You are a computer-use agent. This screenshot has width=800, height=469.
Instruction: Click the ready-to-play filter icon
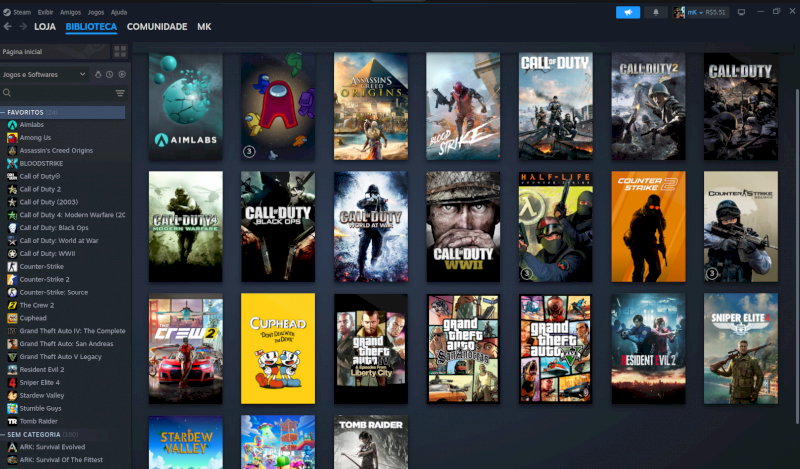click(x=122, y=75)
